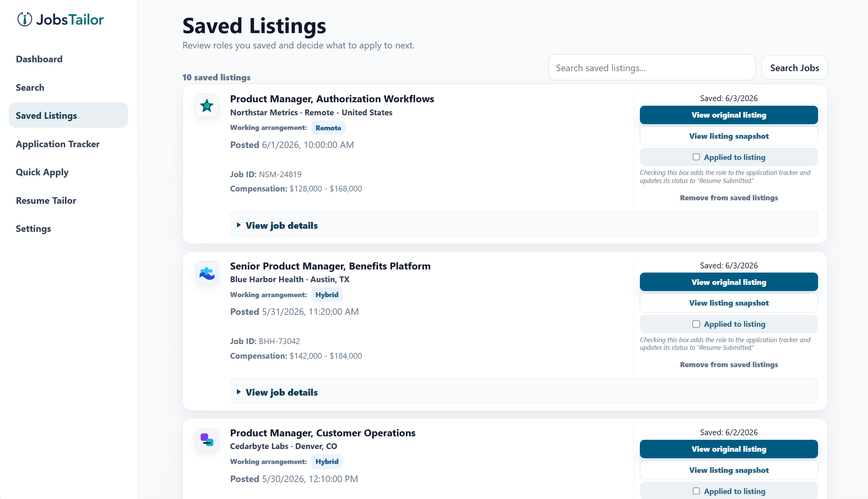
Task: Click title Product Manager, Authorization Workflows
Action: (x=332, y=99)
